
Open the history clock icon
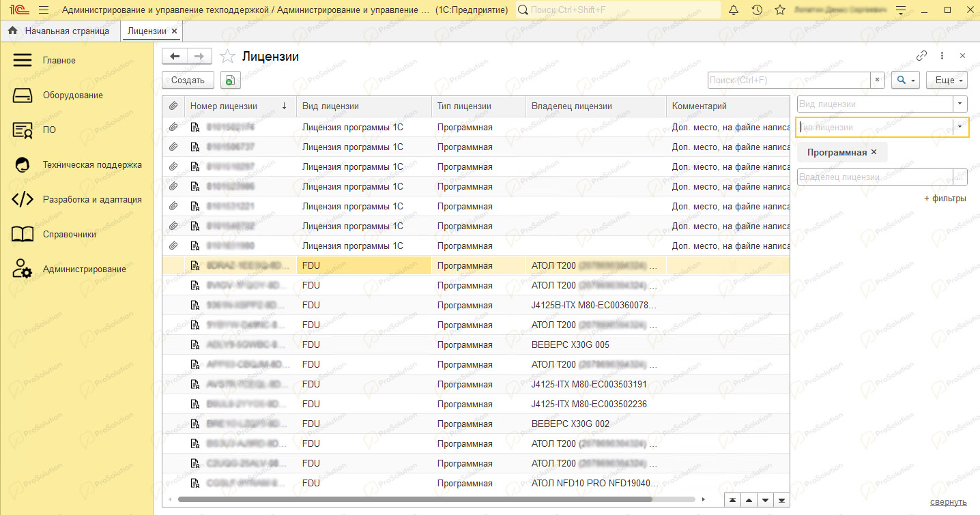pyautogui.click(x=757, y=10)
